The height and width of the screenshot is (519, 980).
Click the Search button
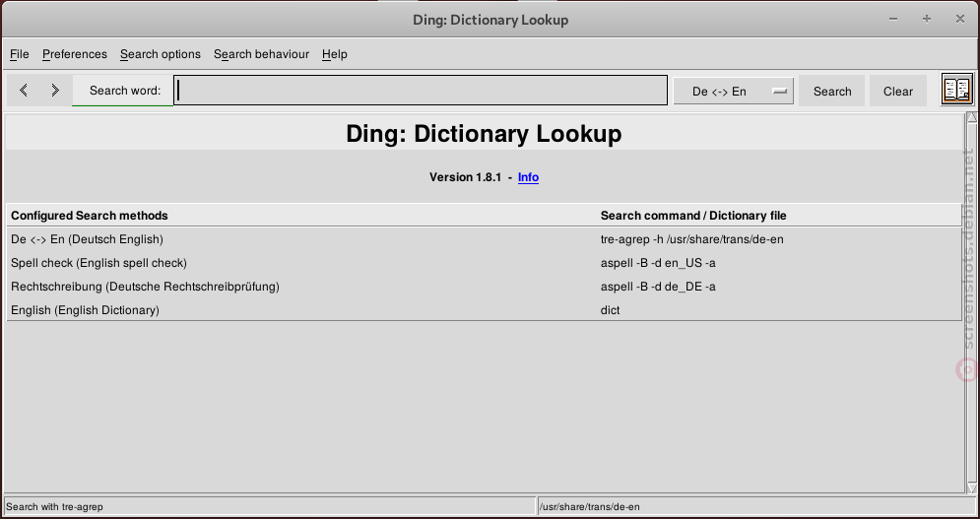pyautogui.click(x=832, y=92)
